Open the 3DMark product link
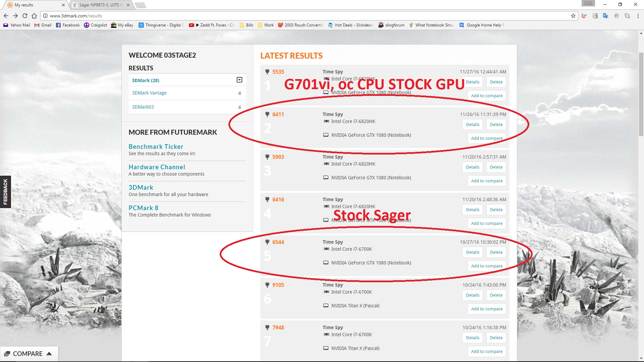 [141, 187]
